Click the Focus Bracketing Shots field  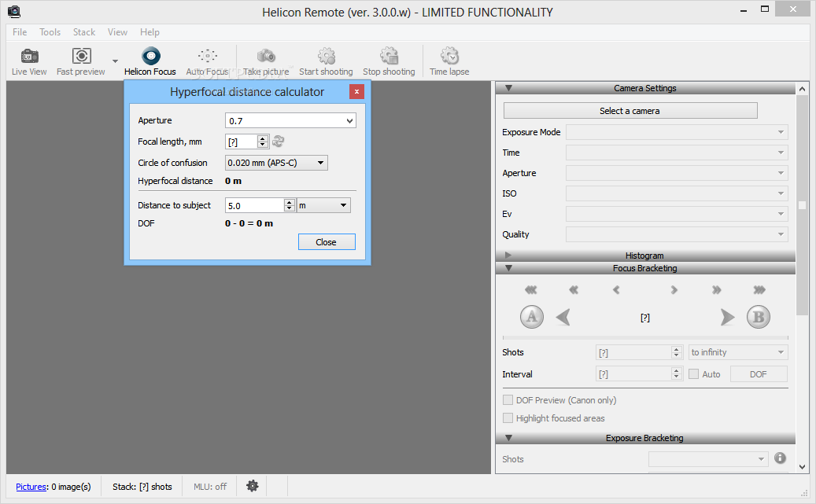(x=634, y=353)
